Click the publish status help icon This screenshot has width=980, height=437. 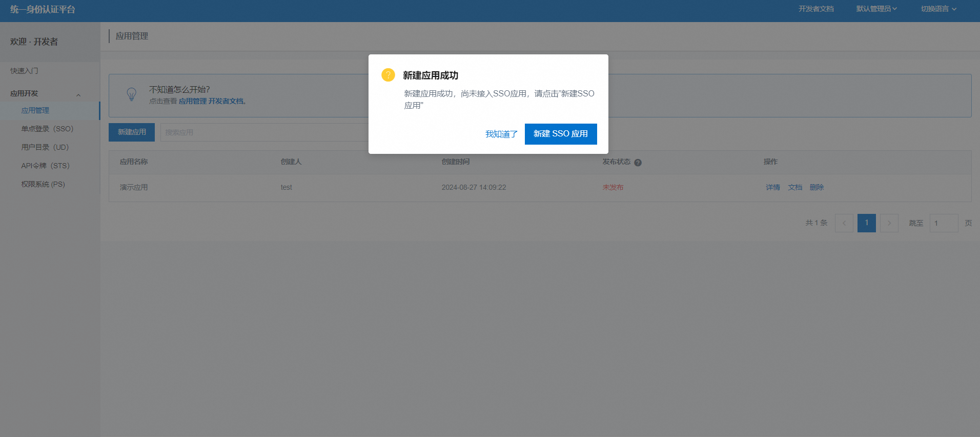[638, 163]
